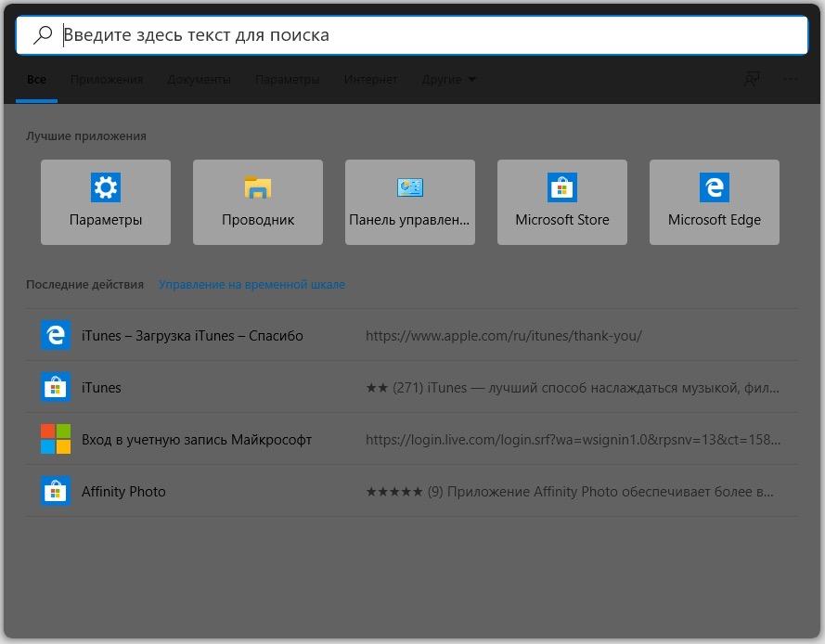825x644 pixels.
Task: Click the search text box
Action: 412,35
